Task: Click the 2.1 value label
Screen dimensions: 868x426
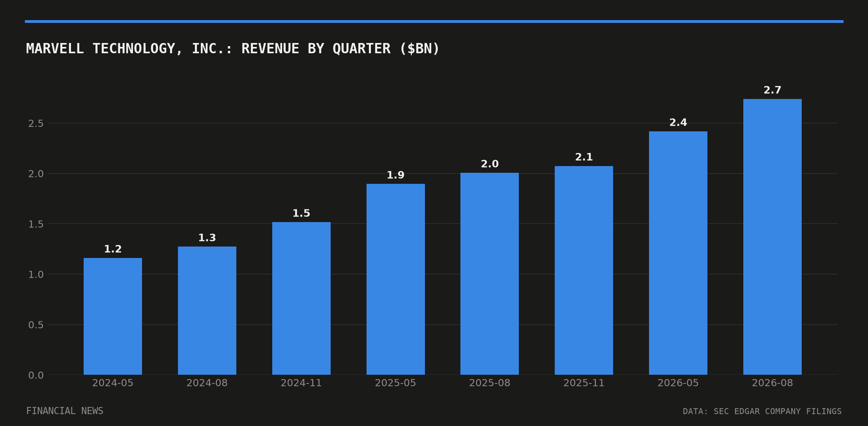Action: (x=584, y=157)
